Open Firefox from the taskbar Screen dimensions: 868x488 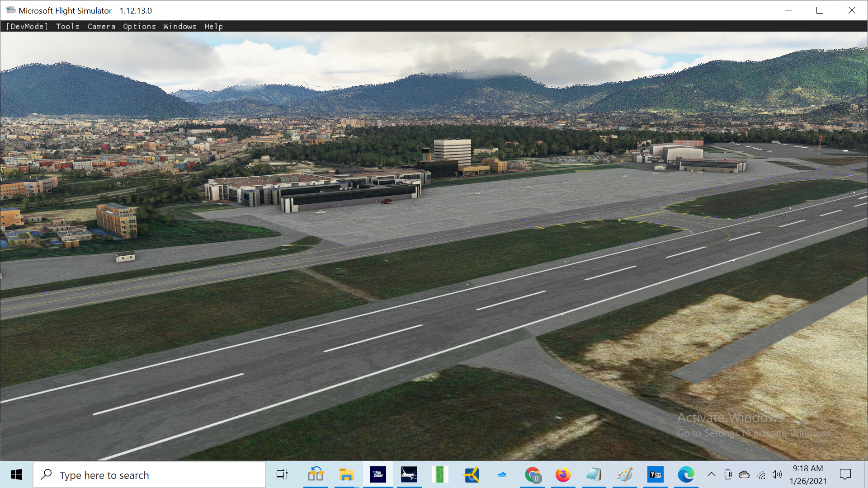(563, 474)
